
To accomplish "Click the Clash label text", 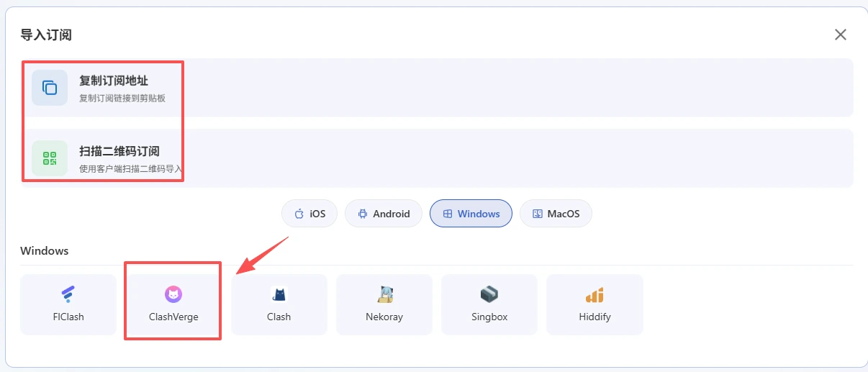I will (279, 317).
